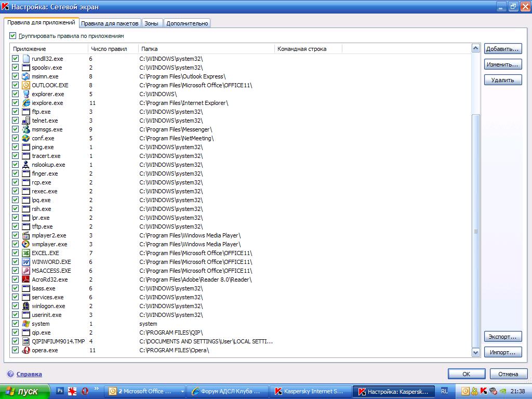The width and height of the screenshot is (532, 399).
Task: Disable the qip.exe checkbox
Action: click(15, 332)
